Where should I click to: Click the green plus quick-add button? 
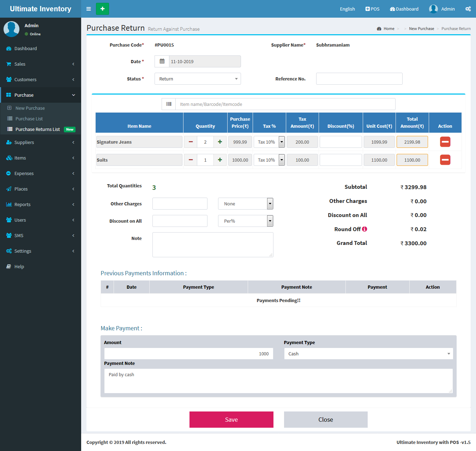[102, 9]
